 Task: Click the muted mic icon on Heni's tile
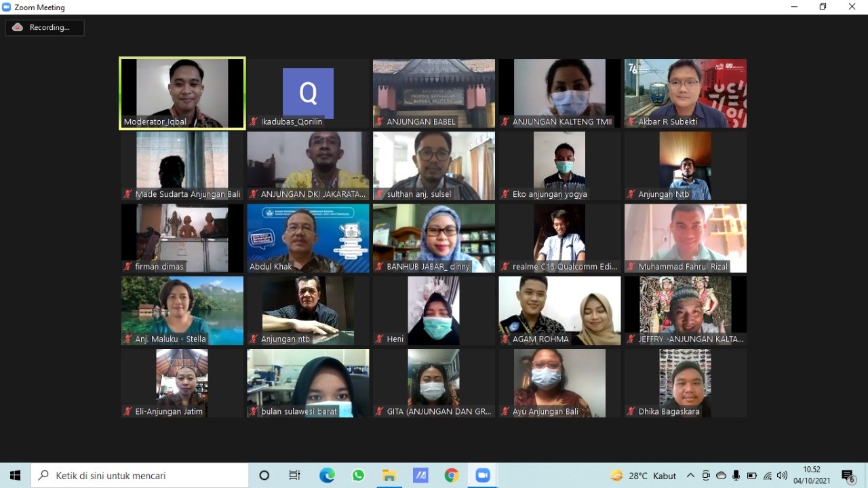tap(379, 339)
